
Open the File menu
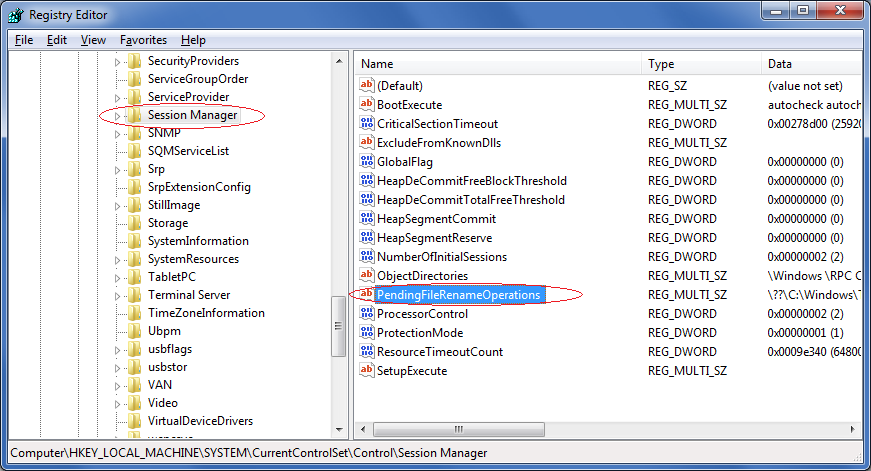pyautogui.click(x=24, y=40)
